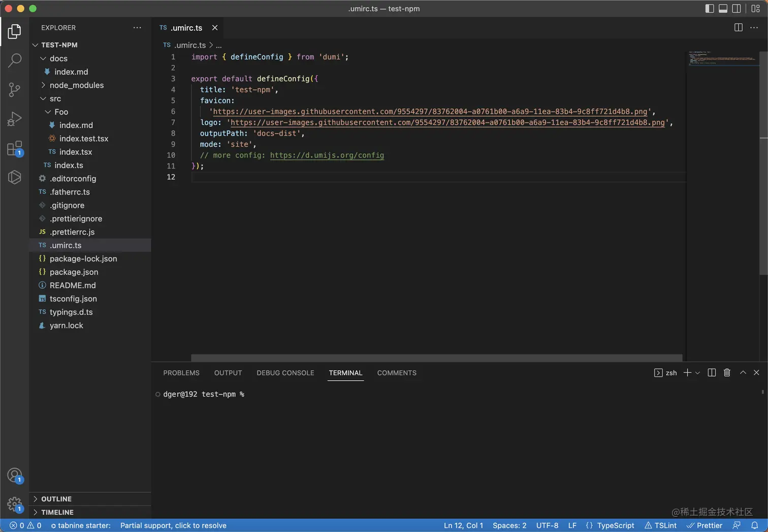Open index.test.tsx in the Foo folder
This screenshot has width=768, height=532.
[90, 139]
